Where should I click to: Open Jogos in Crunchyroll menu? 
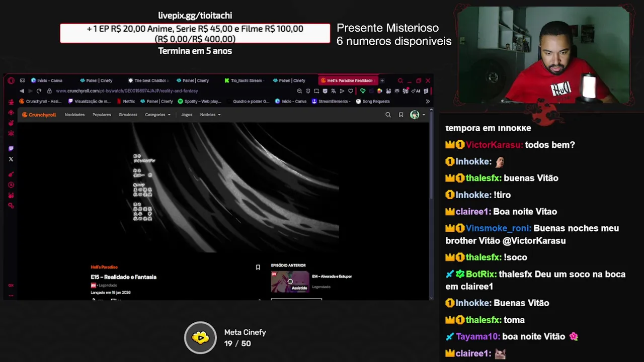[187, 115]
